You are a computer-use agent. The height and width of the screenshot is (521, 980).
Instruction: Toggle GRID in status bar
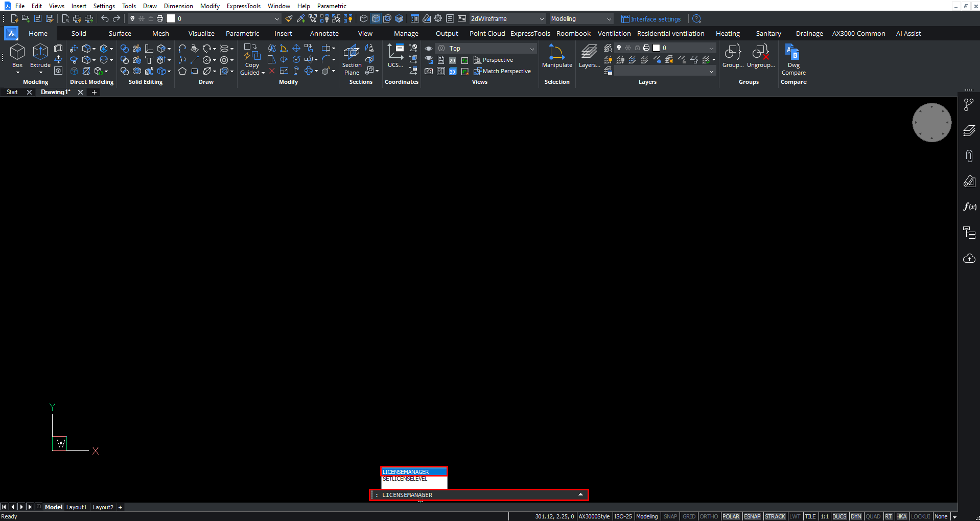[689, 516]
